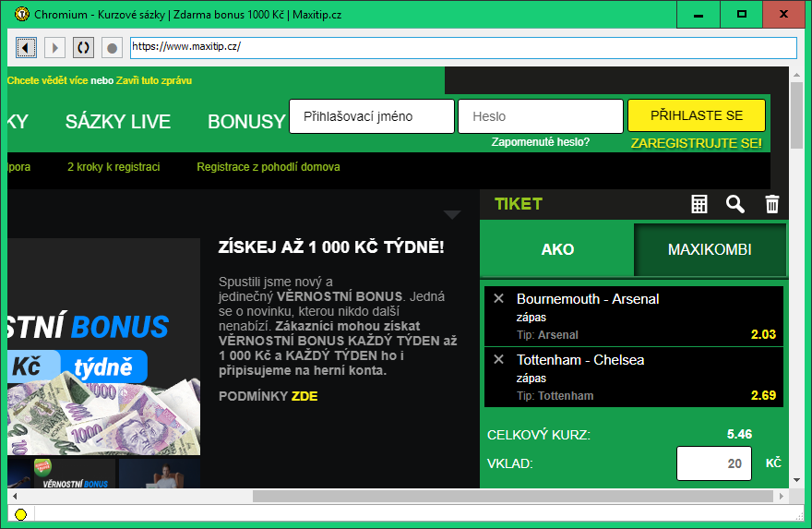812x529 pixels.
Task: Click the vertical scrollbar down arrow
Action: (797, 480)
